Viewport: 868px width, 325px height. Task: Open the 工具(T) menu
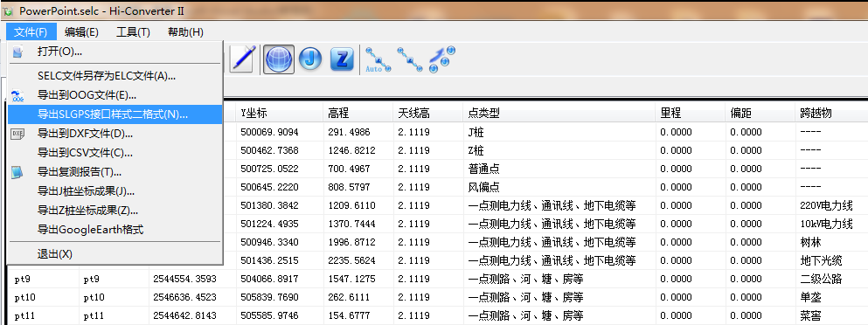pos(133,32)
